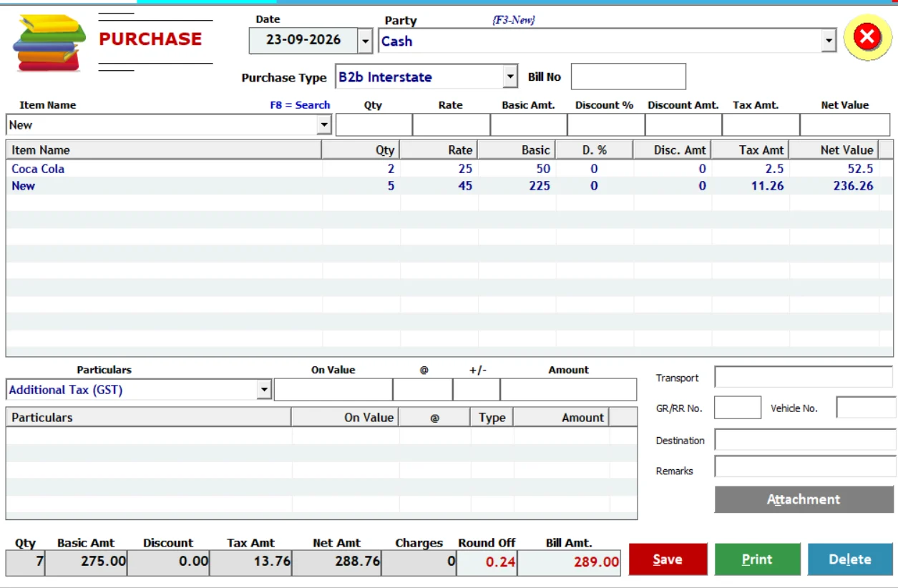The width and height of the screenshot is (898, 588).
Task: Click the Basic Amt. entry field
Action: [x=528, y=124]
